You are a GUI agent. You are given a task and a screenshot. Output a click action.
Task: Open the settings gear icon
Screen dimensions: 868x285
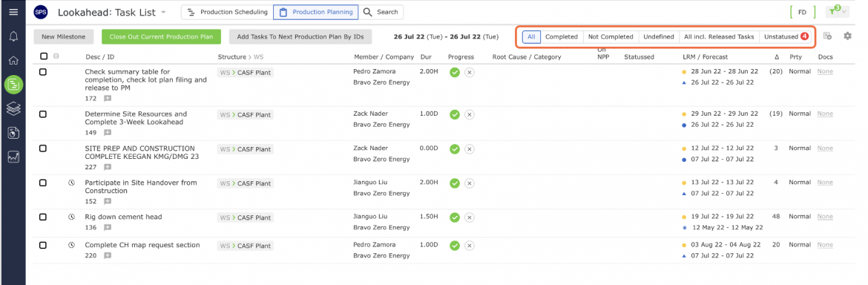point(847,36)
